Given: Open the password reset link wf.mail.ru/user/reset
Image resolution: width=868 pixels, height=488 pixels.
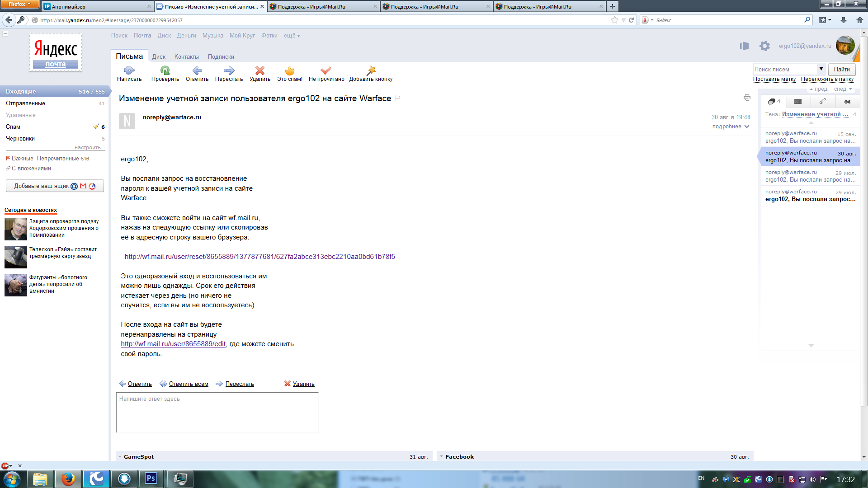Looking at the screenshot, I should coord(260,257).
